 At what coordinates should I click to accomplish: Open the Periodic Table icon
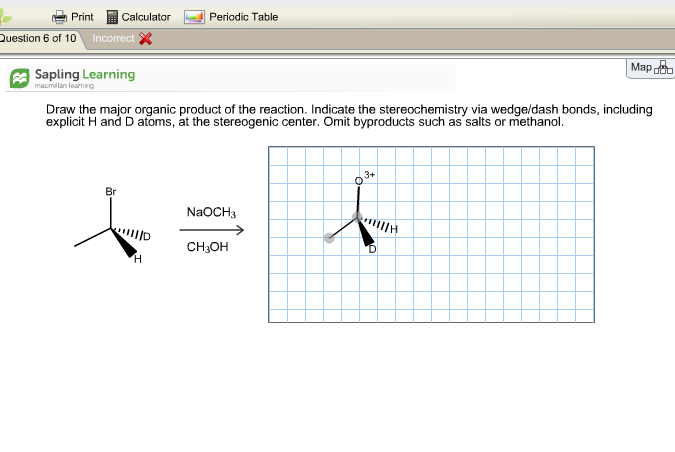pyautogui.click(x=193, y=17)
